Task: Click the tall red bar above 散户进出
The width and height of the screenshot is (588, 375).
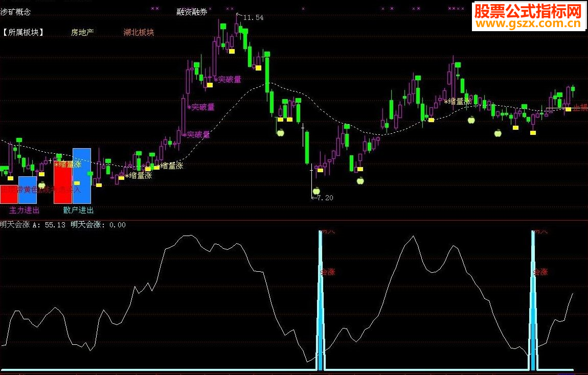Action: tap(62, 182)
